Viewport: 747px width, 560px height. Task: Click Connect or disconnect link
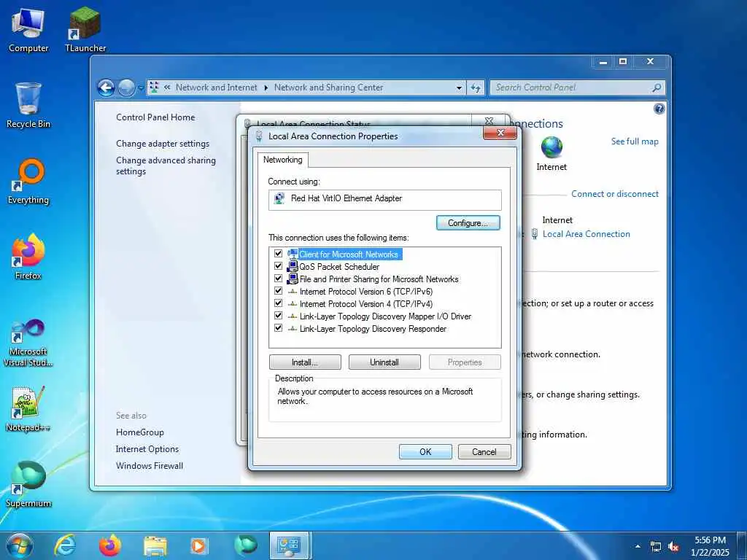(x=615, y=194)
